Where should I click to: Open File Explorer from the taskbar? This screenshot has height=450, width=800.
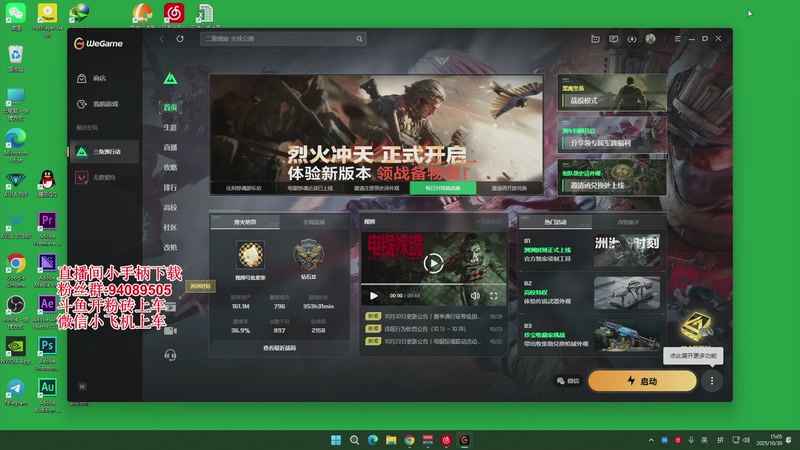(391, 440)
